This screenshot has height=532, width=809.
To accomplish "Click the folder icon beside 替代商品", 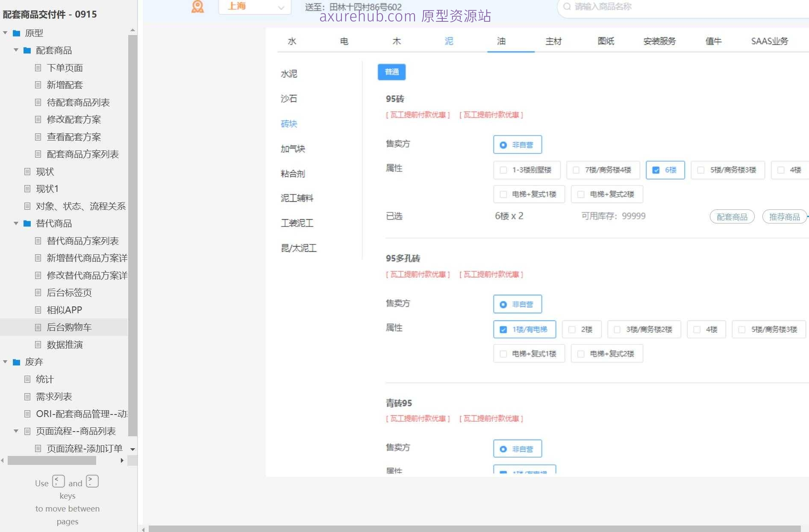I will tap(27, 223).
